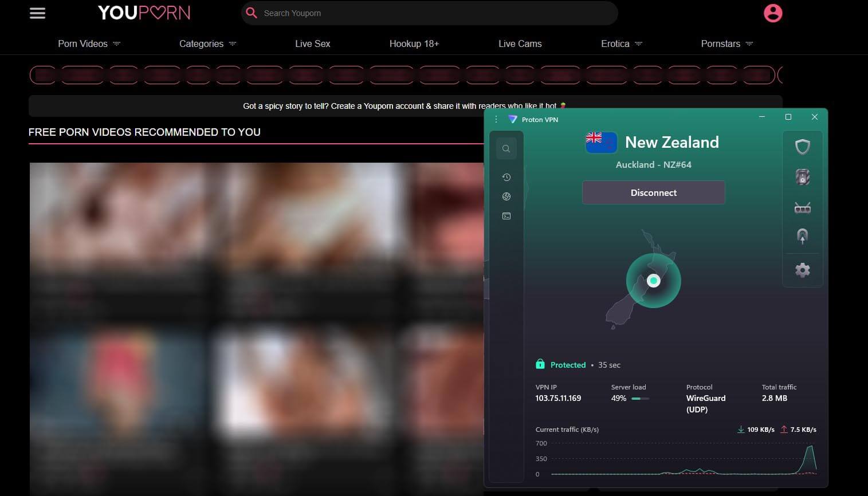The width and height of the screenshot is (868, 496).
Task: Open the hamburger menu on the website
Action: point(37,13)
